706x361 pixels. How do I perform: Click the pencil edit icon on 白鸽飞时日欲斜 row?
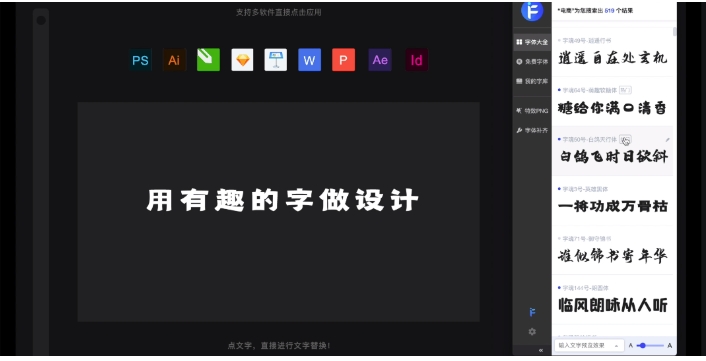667,140
